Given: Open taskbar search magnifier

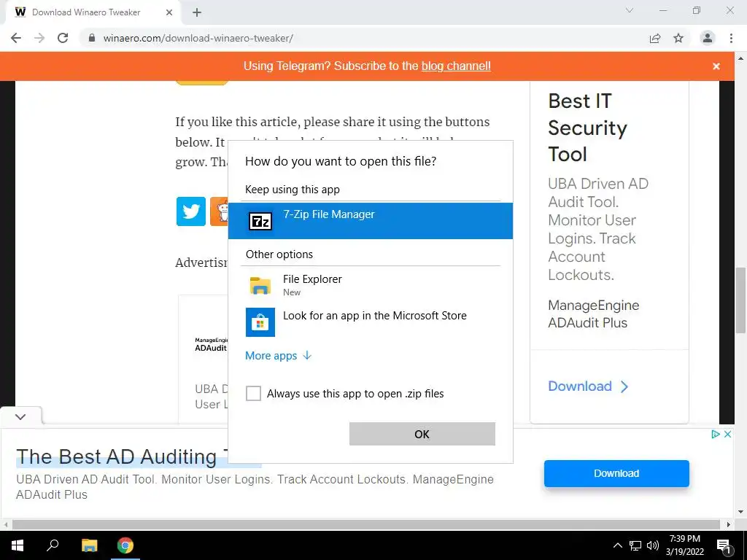Looking at the screenshot, I should pos(53,545).
